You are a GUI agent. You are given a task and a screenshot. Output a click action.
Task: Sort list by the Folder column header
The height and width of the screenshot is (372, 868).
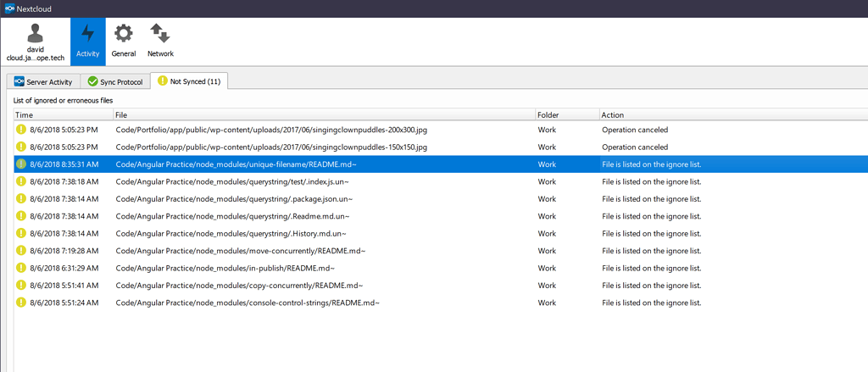567,115
